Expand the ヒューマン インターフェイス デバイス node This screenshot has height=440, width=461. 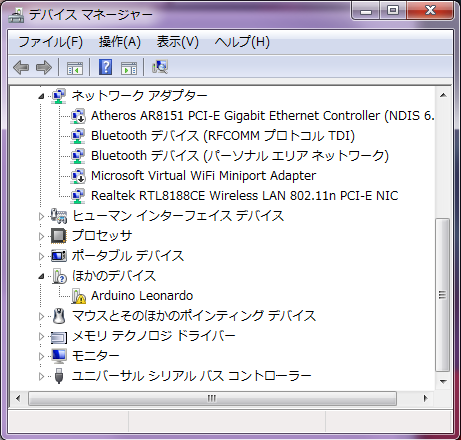tap(41, 216)
